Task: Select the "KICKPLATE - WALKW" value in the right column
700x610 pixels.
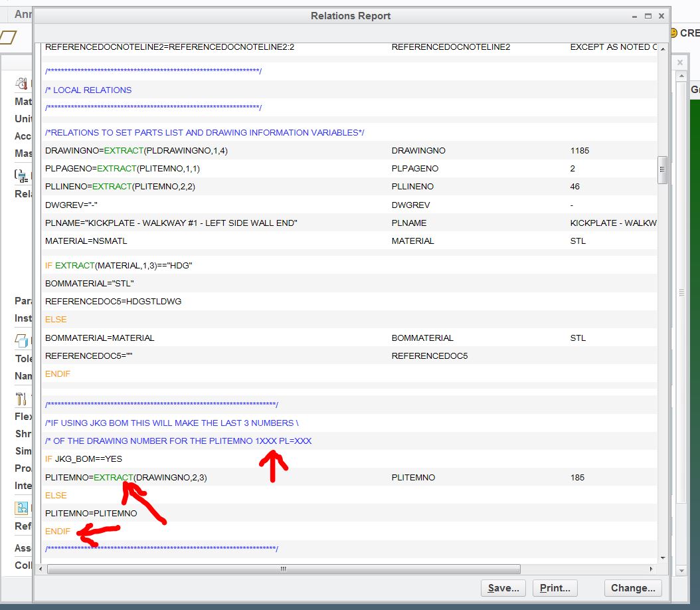Action: 614,223
